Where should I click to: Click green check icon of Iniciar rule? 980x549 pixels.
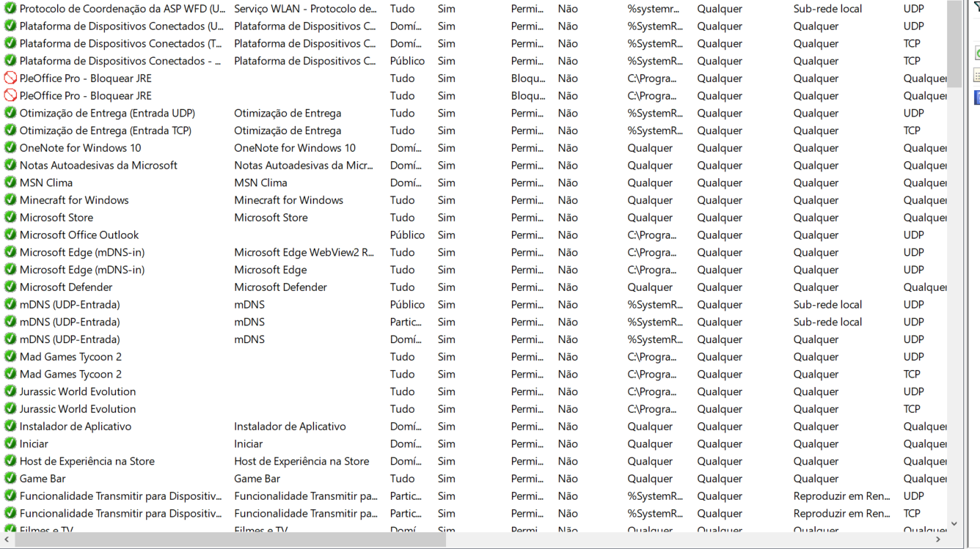10,444
